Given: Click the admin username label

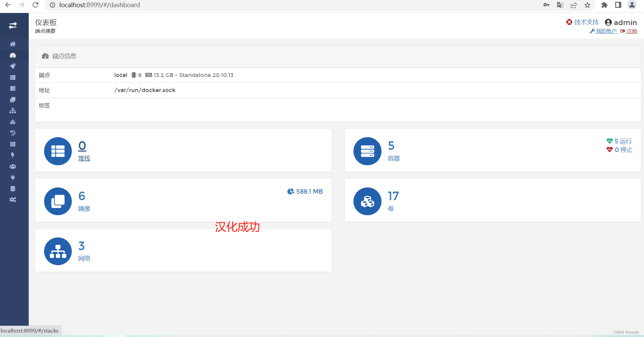Looking at the screenshot, I should (x=625, y=23).
